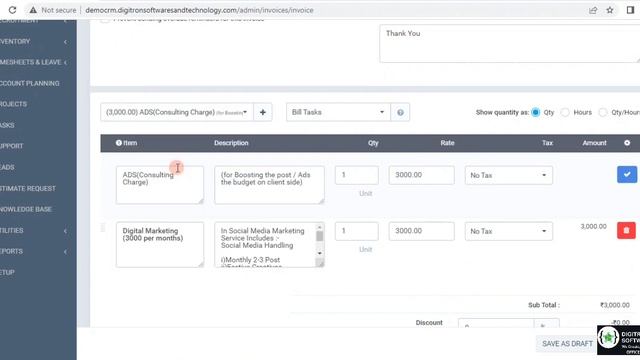Open Support from sidebar

coord(12,146)
